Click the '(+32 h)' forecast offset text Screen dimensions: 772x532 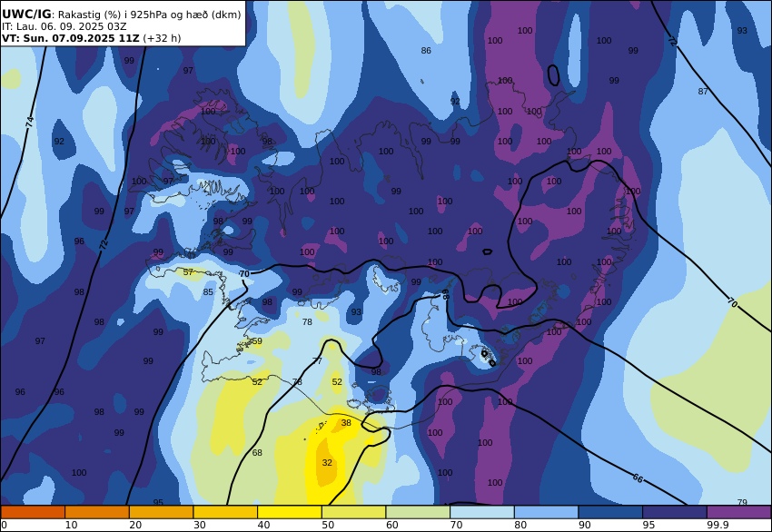click(x=162, y=38)
